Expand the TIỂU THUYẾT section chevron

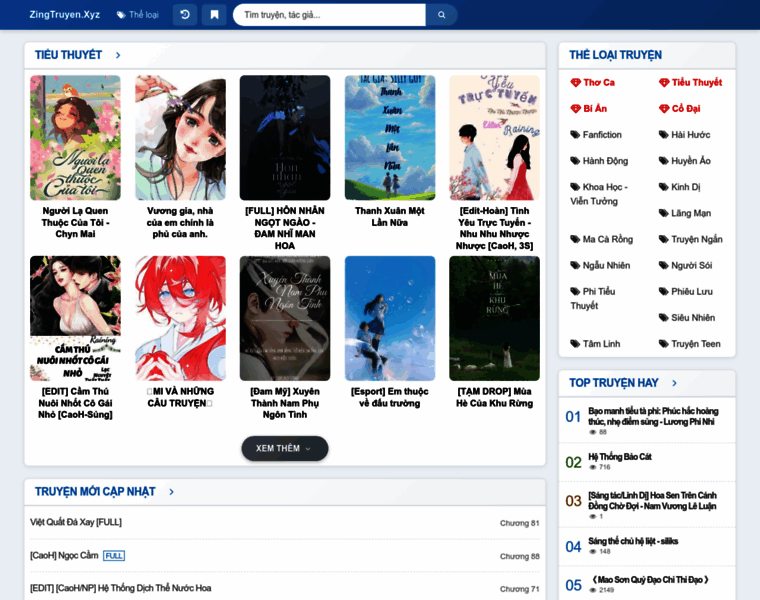pyautogui.click(x=118, y=55)
